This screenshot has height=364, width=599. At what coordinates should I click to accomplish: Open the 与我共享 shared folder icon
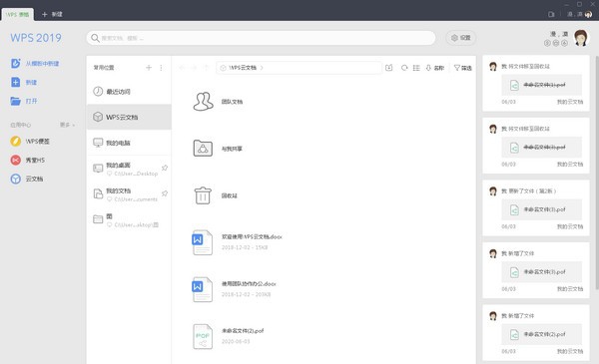click(x=203, y=148)
